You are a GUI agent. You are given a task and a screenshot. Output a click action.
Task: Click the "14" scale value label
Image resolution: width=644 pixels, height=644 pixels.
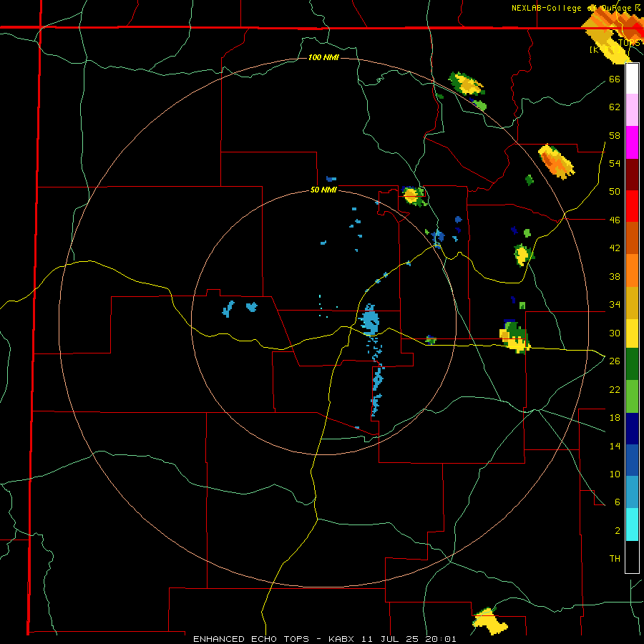click(615, 446)
